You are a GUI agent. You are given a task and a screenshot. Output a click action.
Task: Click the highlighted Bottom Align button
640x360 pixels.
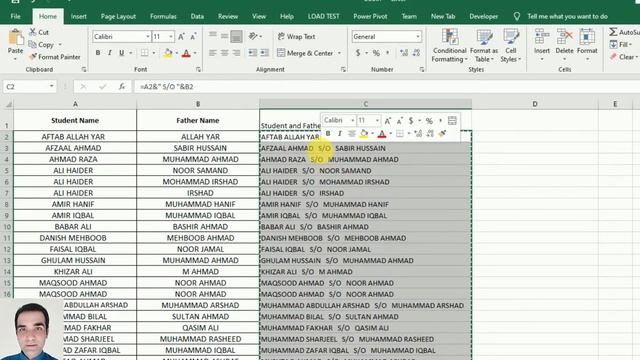(x=236, y=36)
